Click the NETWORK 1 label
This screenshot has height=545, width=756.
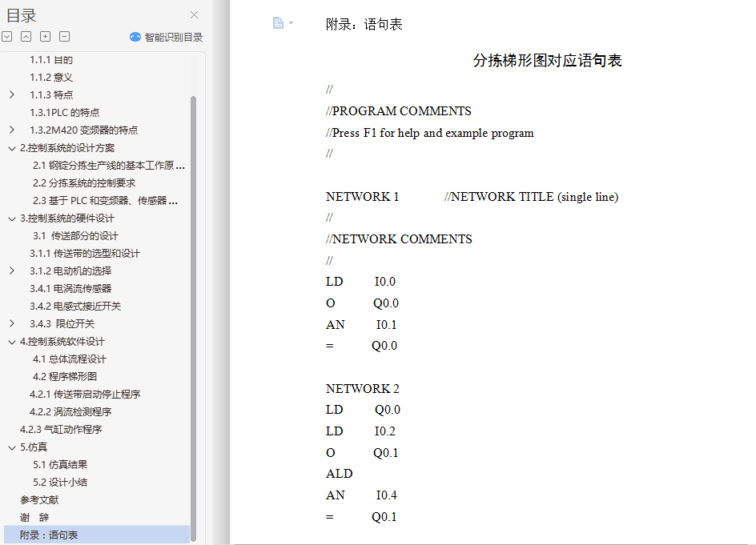362,197
